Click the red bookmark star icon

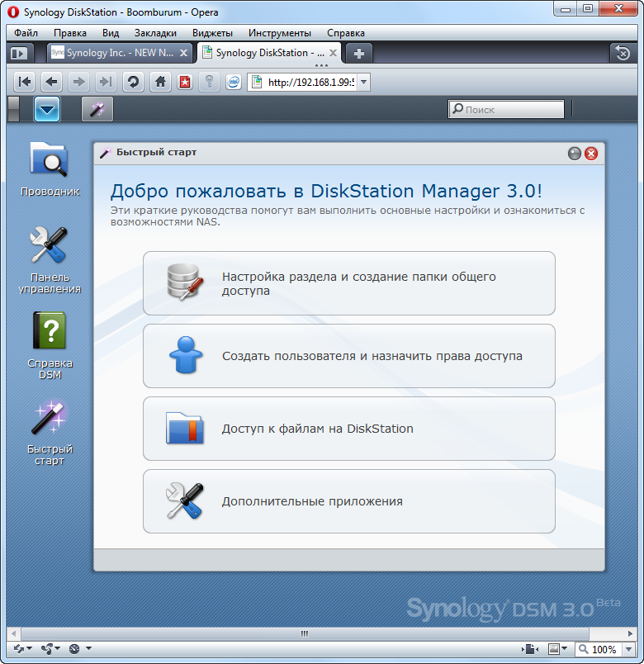tap(185, 82)
